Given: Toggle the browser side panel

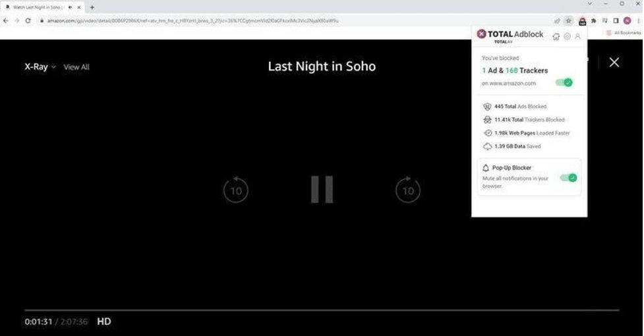Looking at the screenshot, I should (616, 20).
